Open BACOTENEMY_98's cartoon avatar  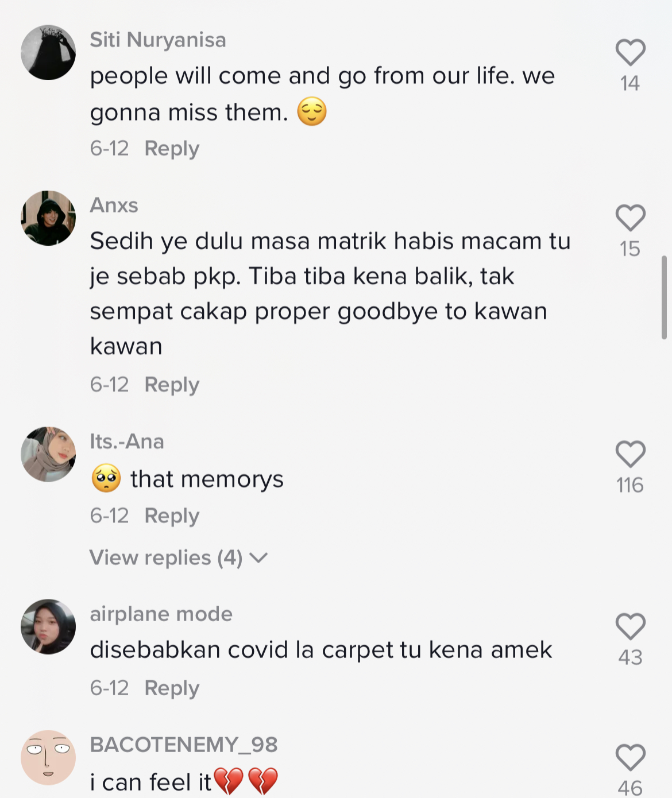tap(48, 758)
